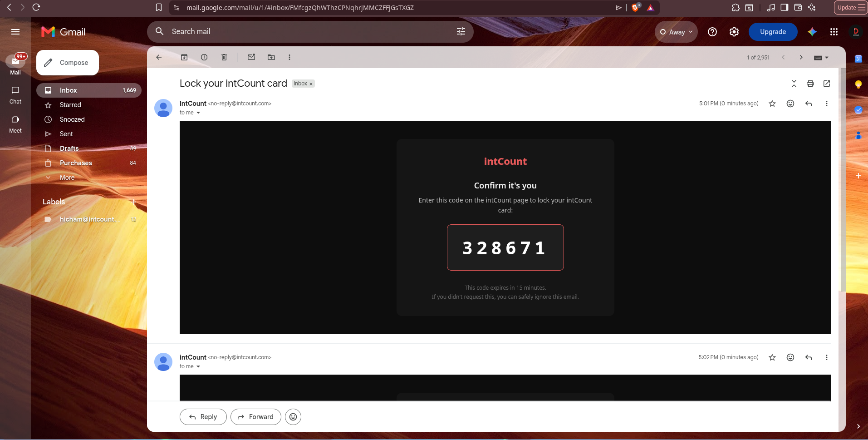Open the Move to folder icon
The image size is (868, 440).
pyautogui.click(x=271, y=57)
